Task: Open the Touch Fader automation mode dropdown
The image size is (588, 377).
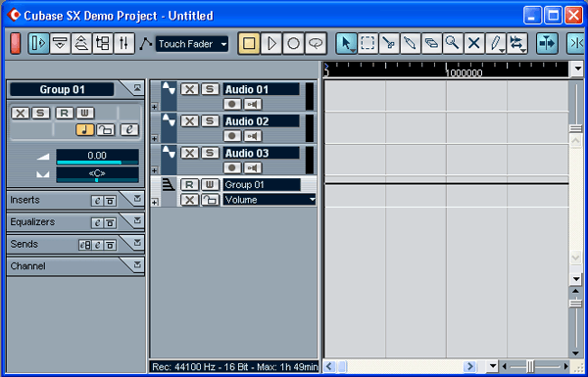Action: click(x=192, y=44)
